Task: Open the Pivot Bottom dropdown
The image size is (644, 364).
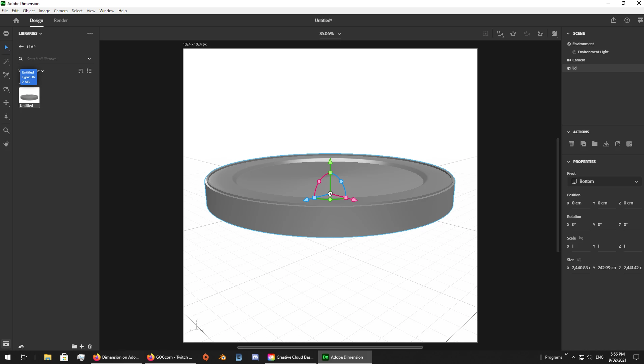Action: click(x=604, y=181)
